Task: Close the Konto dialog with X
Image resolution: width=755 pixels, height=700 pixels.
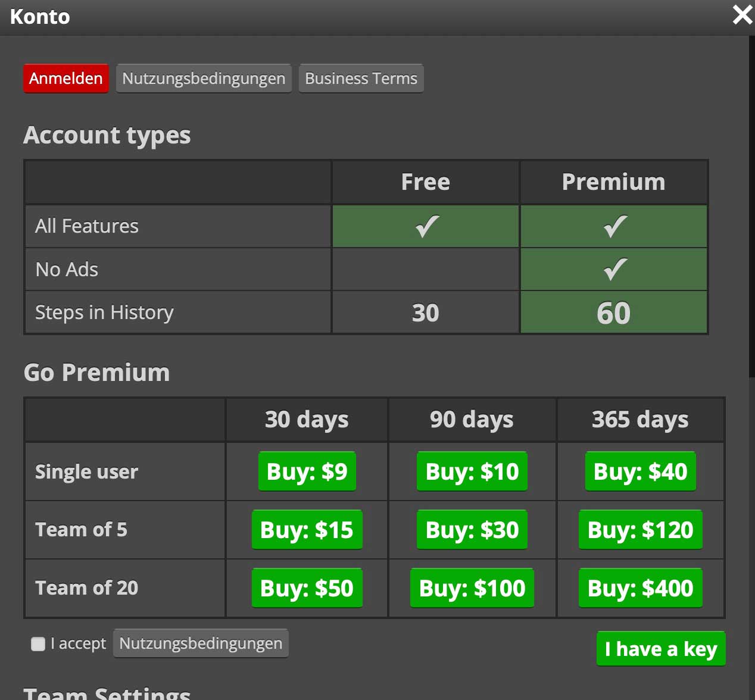Action: [742, 15]
